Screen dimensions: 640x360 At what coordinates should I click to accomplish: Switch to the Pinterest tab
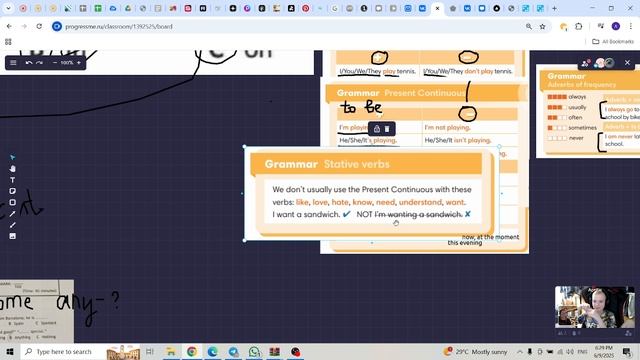coord(306,8)
